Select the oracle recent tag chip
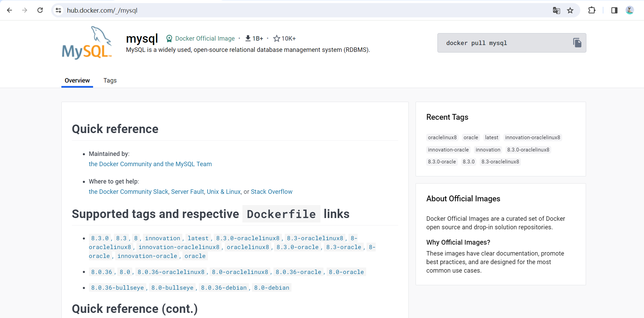644x318 pixels. (471, 138)
